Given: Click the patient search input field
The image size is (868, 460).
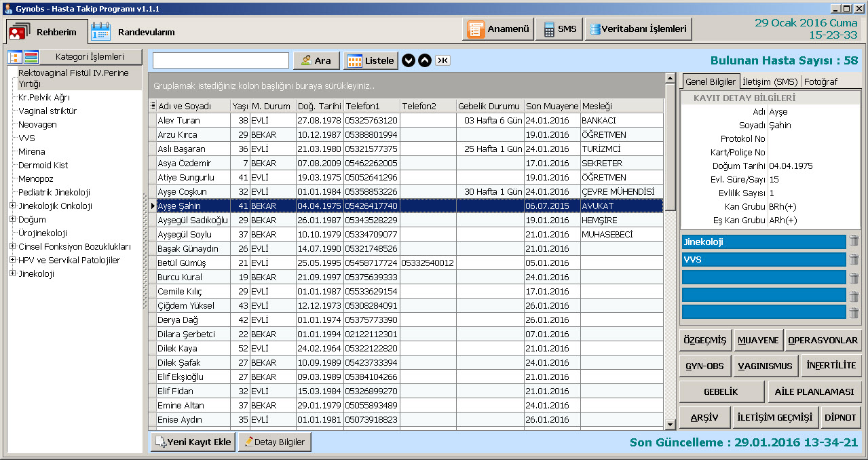Looking at the screenshot, I should (221, 60).
